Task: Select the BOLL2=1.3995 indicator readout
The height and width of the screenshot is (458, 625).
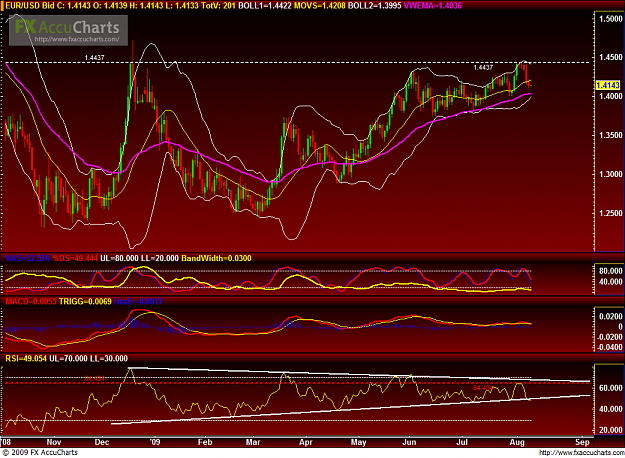Action: click(x=374, y=6)
